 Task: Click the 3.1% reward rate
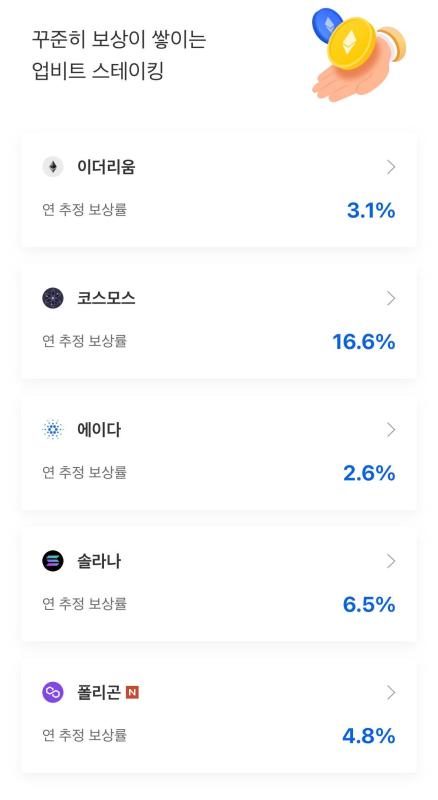tap(371, 210)
